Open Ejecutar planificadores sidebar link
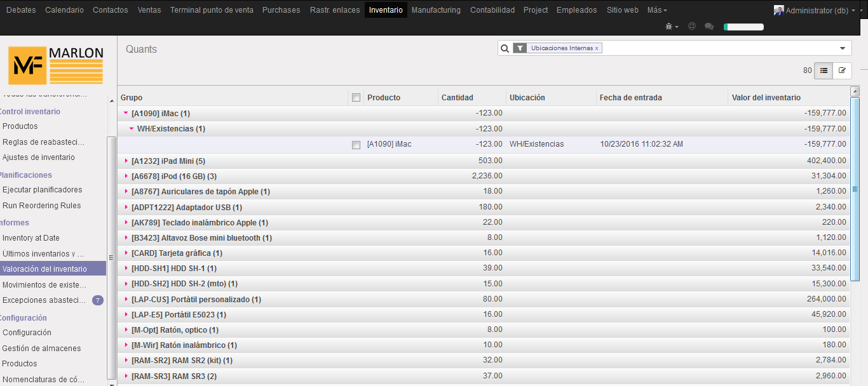This screenshot has height=386, width=868. pyautogui.click(x=43, y=190)
